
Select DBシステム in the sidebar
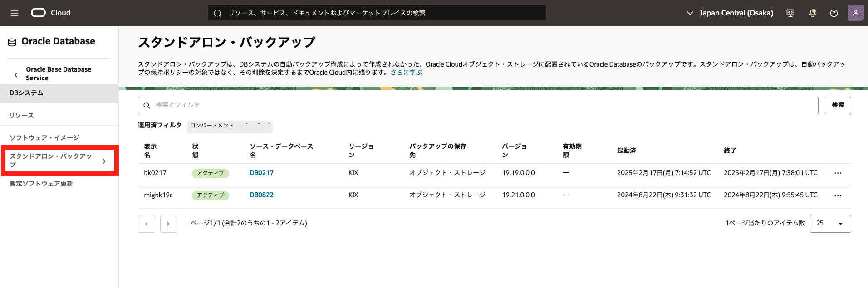tap(27, 93)
